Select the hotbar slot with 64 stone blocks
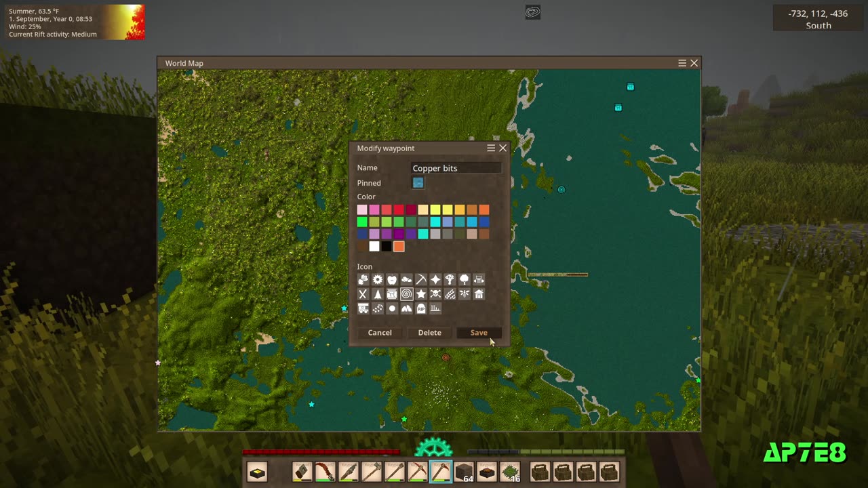Viewport: 868px width, 488px height. pos(464,471)
